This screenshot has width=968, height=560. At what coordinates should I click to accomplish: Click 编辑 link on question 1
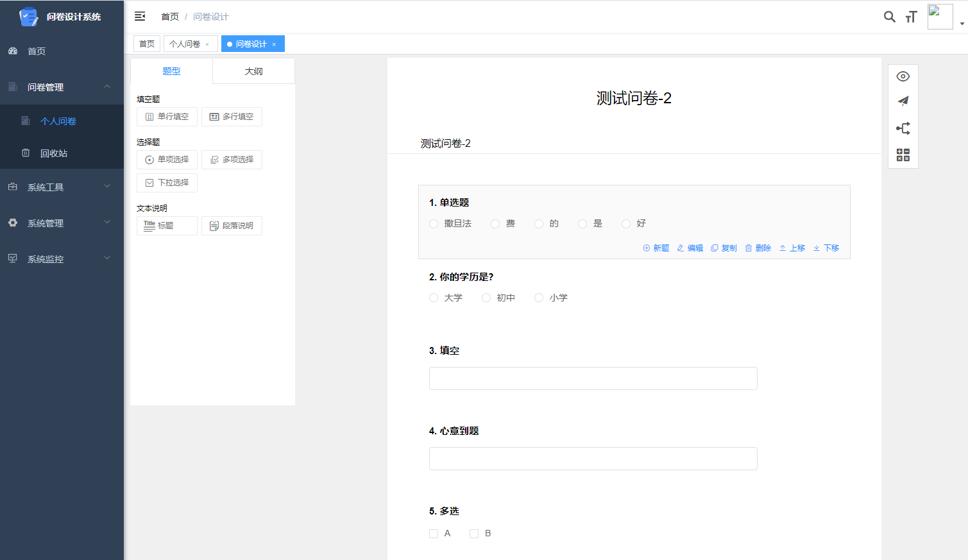coord(690,248)
